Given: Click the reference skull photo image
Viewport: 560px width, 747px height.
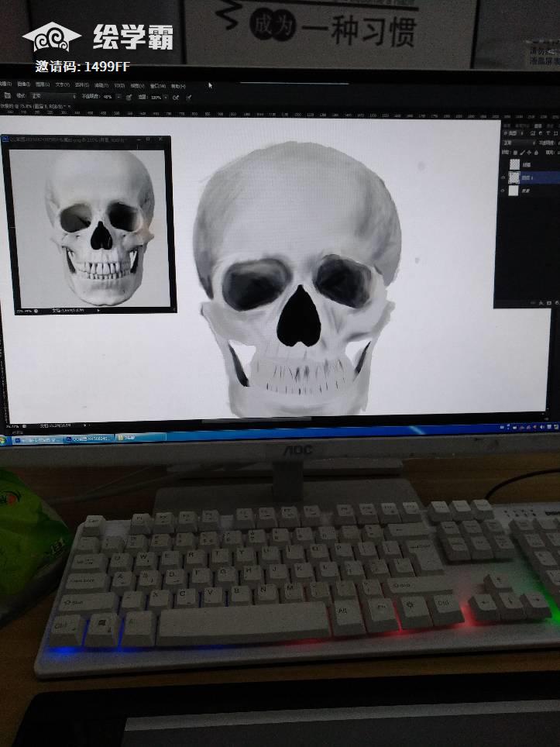Looking at the screenshot, I should coord(91,228).
